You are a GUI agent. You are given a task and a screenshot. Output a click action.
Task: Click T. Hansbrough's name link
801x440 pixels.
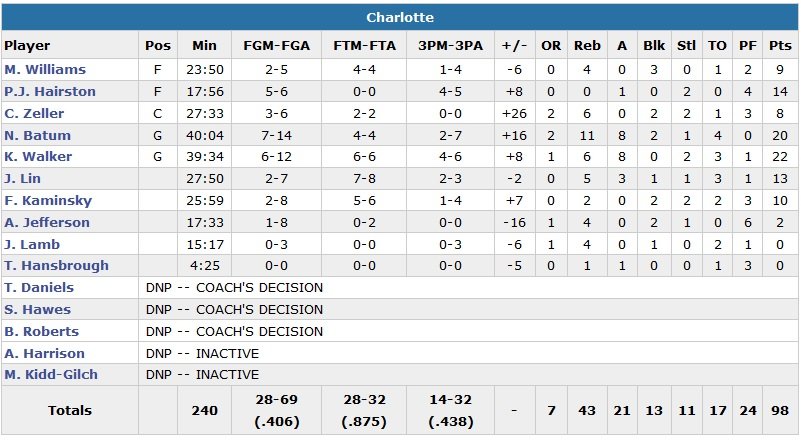point(56,266)
